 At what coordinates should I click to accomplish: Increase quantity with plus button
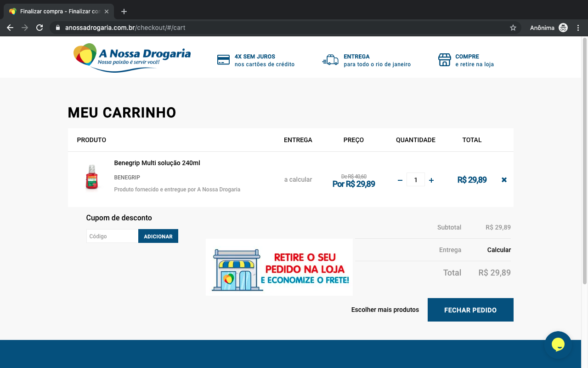tap(431, 180)
